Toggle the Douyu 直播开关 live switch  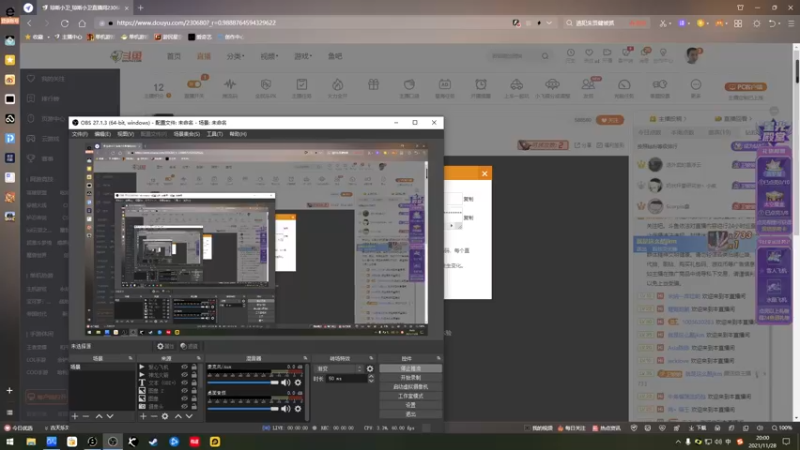(x=194, y=84)
